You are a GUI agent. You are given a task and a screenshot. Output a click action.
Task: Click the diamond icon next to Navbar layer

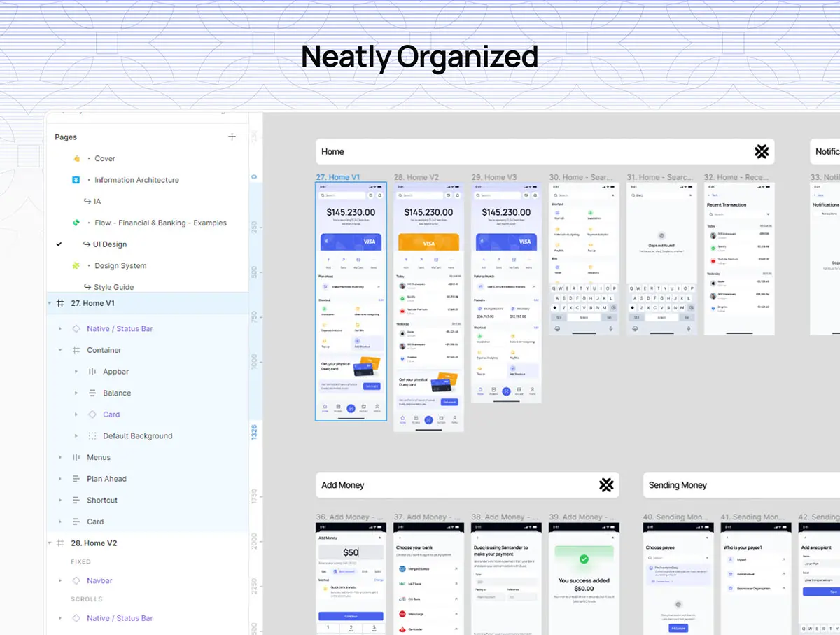pyautogui.click(x=76, y=580)
